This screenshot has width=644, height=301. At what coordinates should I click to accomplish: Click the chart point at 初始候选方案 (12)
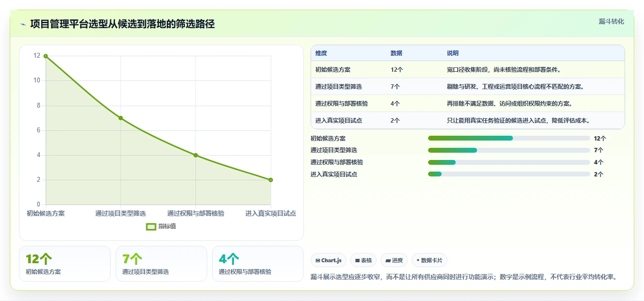click(46, 56)
